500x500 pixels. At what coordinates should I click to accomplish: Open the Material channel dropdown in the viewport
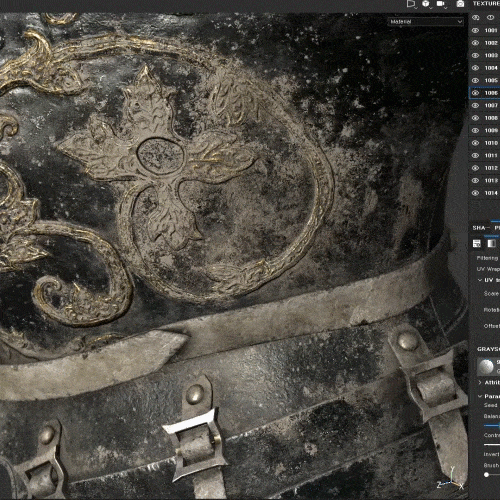click(426, 22)
